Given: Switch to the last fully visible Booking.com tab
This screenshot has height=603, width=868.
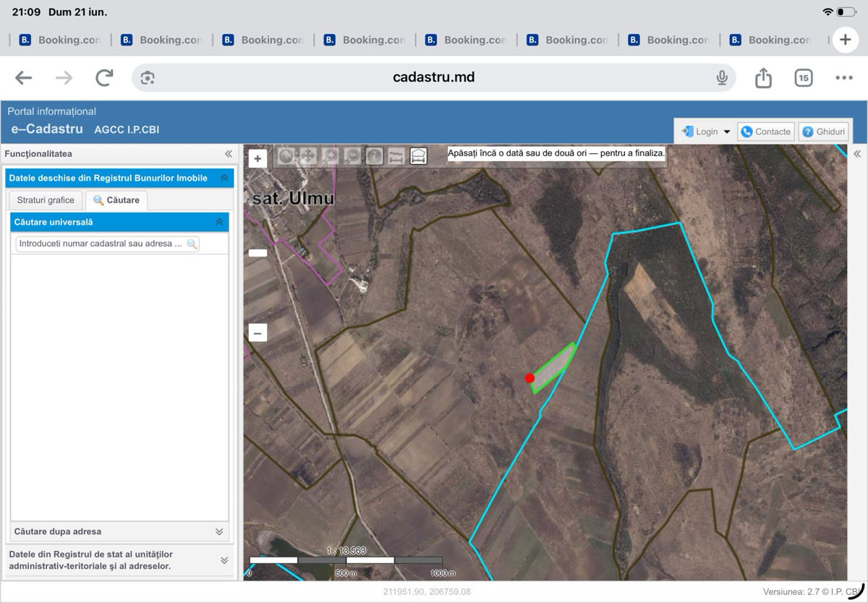Looking at the screenshot, I should tap(771, 40).
